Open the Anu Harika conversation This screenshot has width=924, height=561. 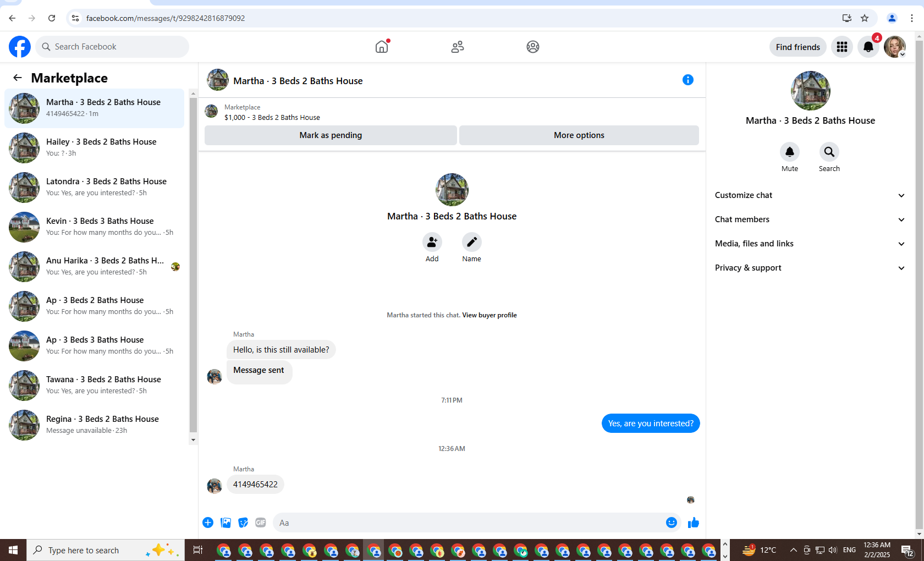[x=95, y=267]
